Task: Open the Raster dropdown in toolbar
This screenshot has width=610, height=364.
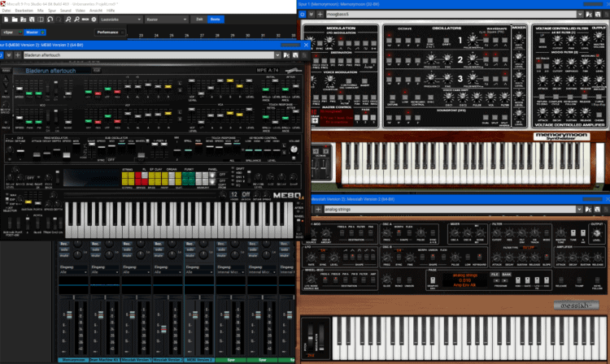Action: pos(166,19)
